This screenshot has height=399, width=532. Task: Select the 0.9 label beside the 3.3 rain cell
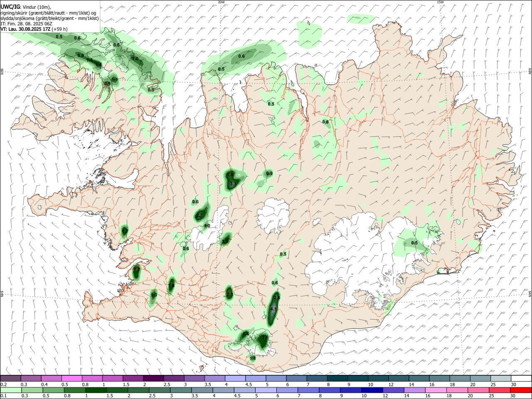pyautogui.click(x=269, y=173)
